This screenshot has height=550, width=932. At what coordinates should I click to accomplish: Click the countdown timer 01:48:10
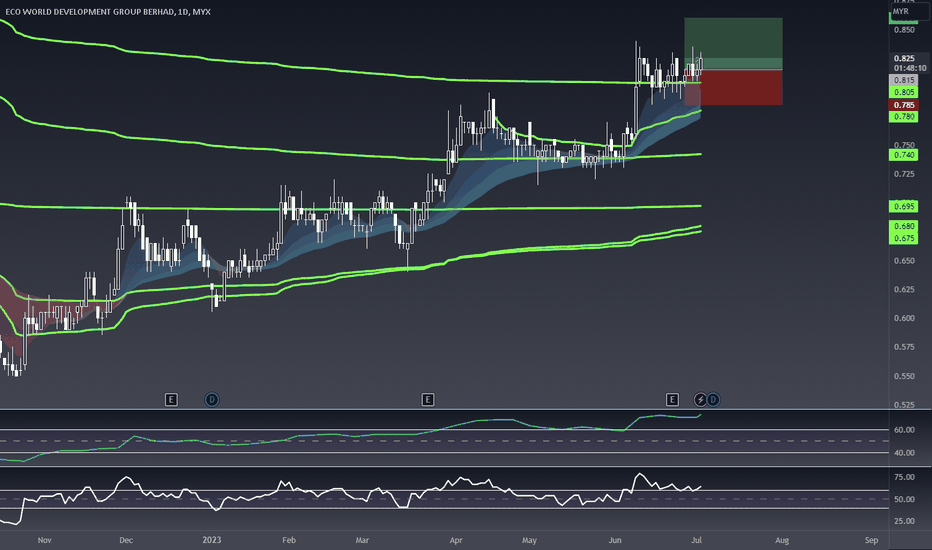910,68
